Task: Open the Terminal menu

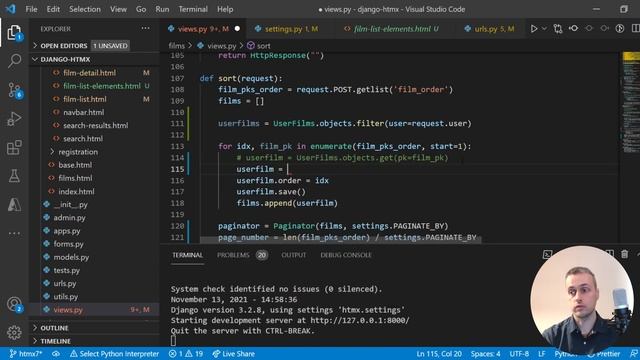Action: click(193, 9)
